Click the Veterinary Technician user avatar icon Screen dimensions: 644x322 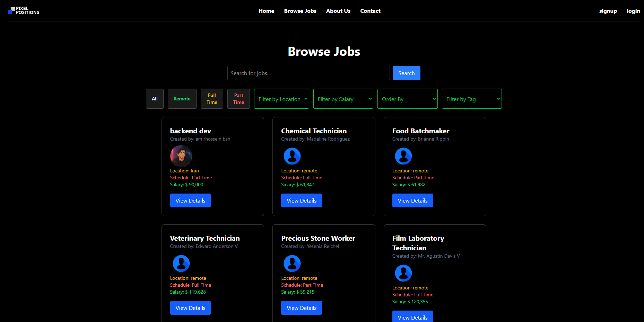coord(181,263)
